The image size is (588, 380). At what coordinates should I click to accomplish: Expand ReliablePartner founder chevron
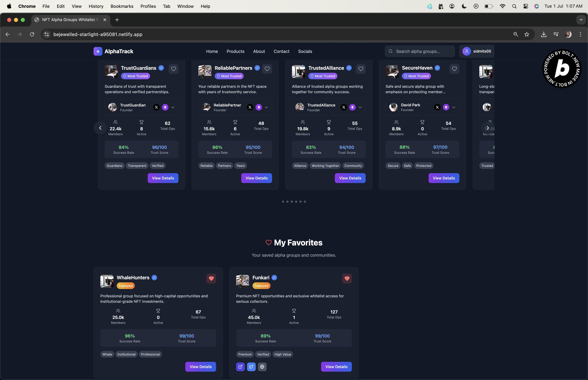(x=266, y=107)
